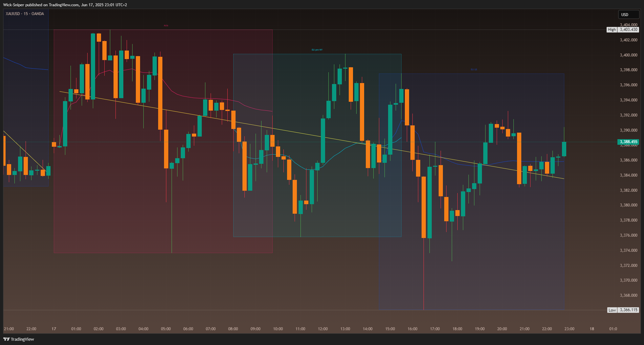The width and height of the screenshot is (644, 345).
Task: Click the EU US session label
Action: 474,69
